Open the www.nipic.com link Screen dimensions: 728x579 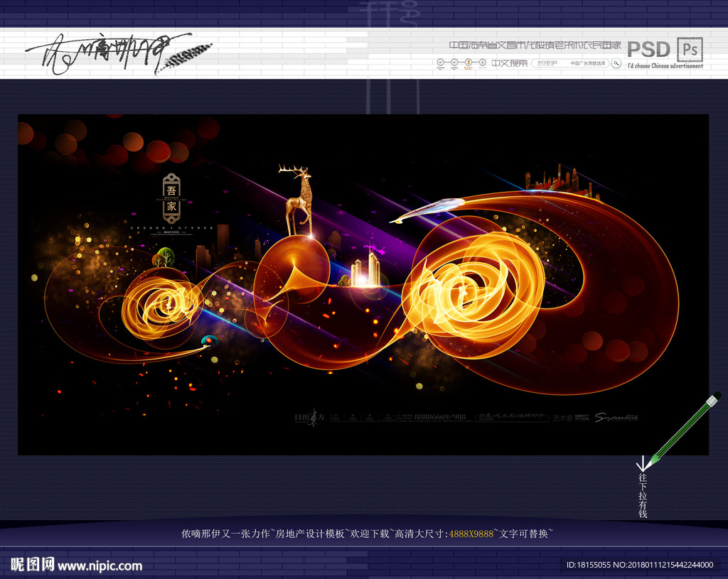pos(100,566)
